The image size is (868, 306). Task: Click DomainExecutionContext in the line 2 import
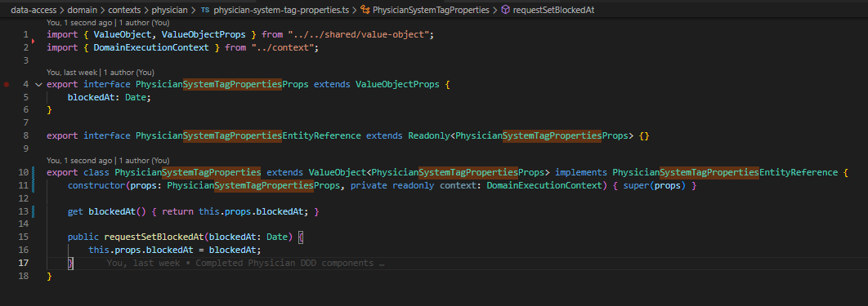(151, 47)
